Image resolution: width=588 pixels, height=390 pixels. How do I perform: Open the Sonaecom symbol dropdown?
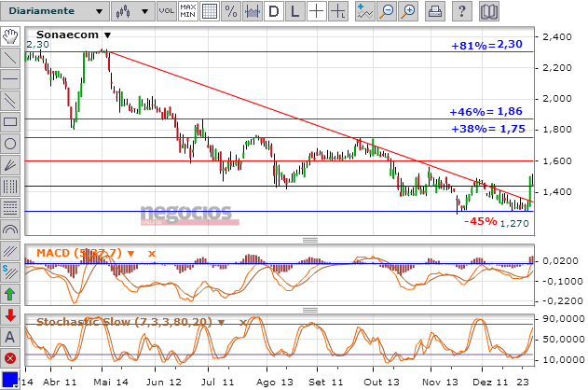(x=107, y=35)
